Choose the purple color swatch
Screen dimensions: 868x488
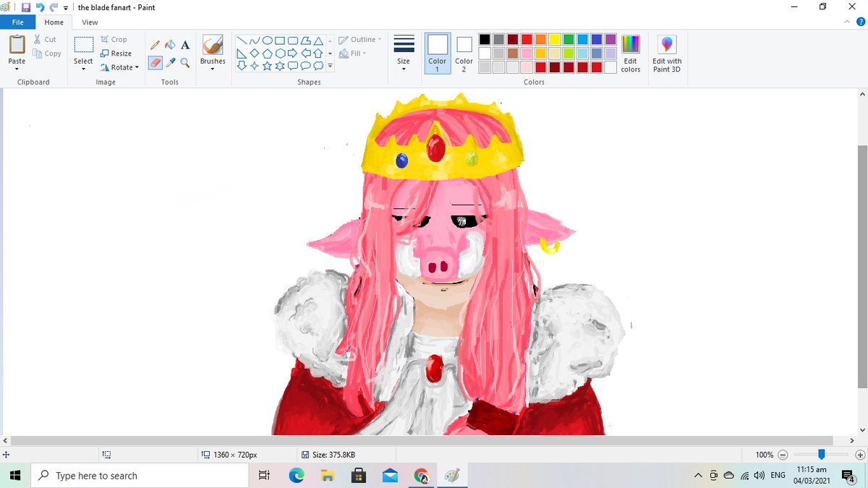coord(610,39)
